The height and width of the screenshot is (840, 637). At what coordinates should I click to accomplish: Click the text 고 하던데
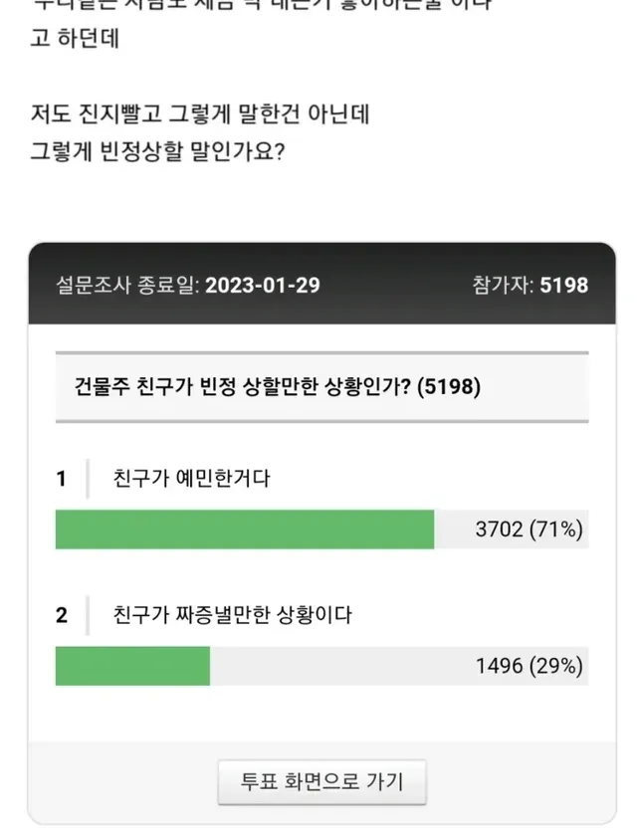coord(72,44)
